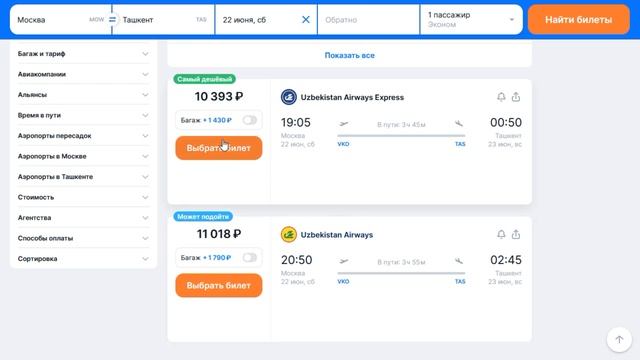Share the Uzbekistan Airways Express ticket
Image resolution: width=640 pixels, height=360 pixels.
516,97
